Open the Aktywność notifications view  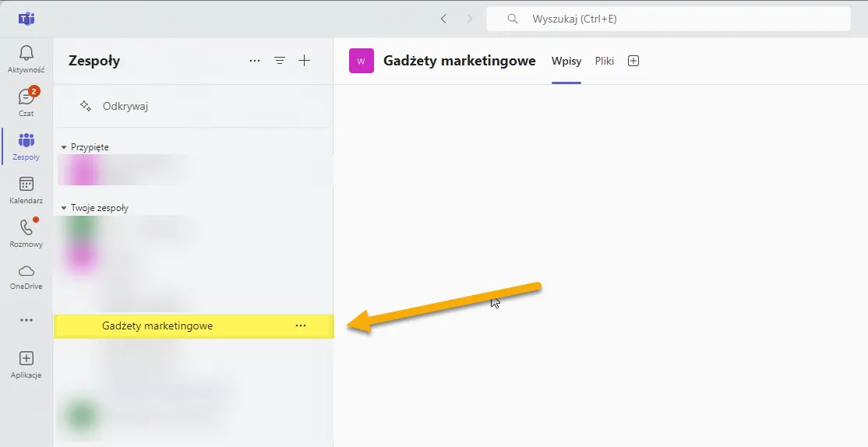(26, 58)
